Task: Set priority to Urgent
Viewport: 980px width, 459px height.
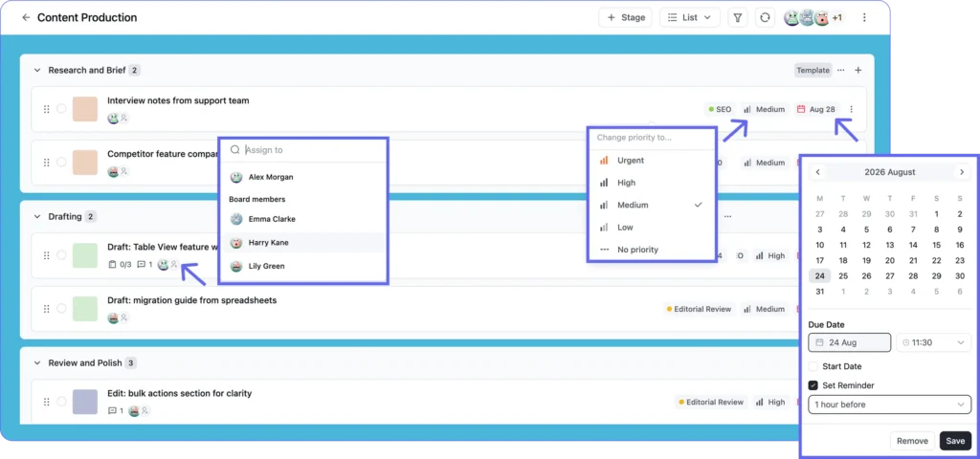Action: (x=651, y=161)
